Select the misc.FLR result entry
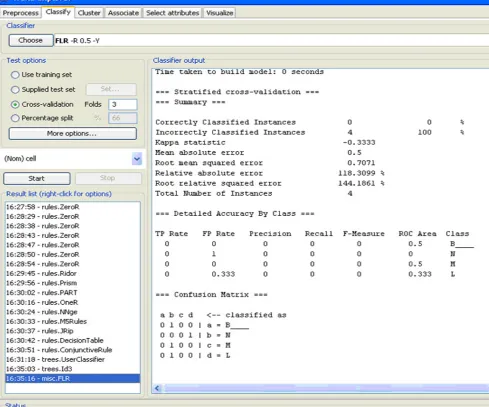This screenshot has width=489, height=407. (73, 378)
